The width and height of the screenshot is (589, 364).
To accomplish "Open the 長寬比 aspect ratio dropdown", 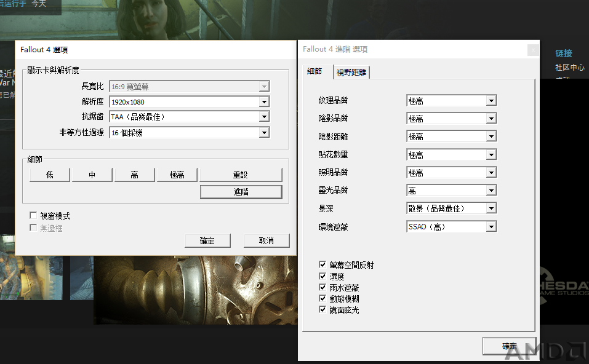I will (x=190, y=87).
